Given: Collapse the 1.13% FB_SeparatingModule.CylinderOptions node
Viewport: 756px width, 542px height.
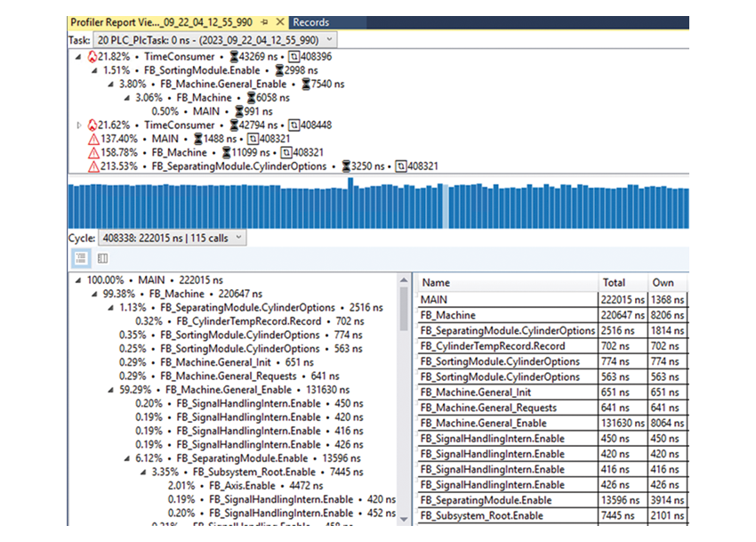Looking at the screenshot, I should 110,308.
